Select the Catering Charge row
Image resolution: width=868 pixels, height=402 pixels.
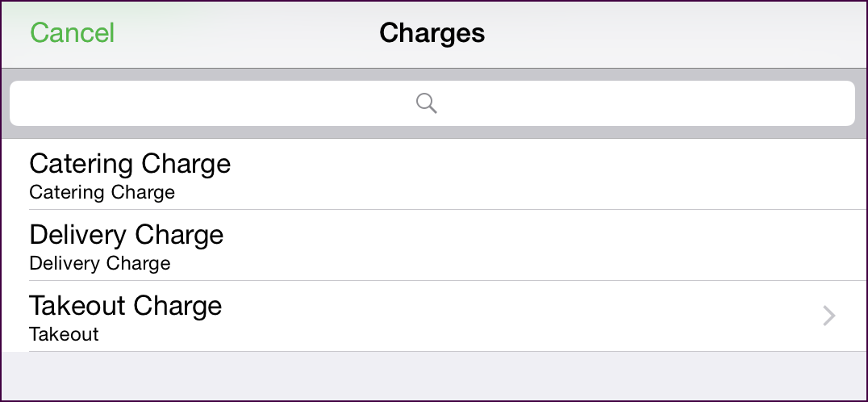click(x=434, y=174)
